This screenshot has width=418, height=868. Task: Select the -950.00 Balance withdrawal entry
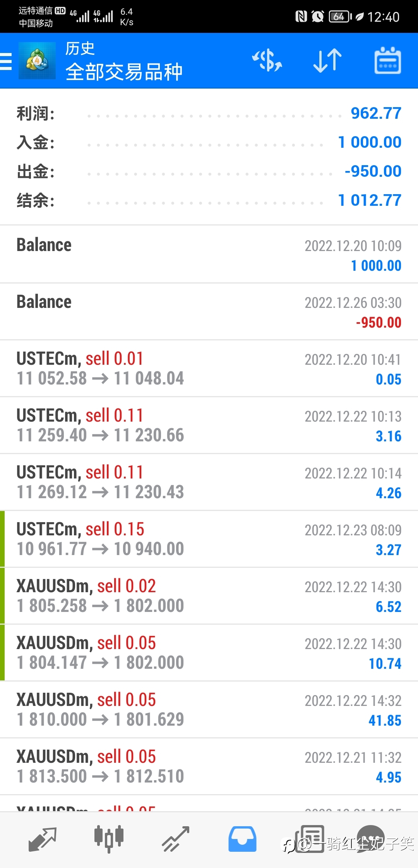click(209, 312)
